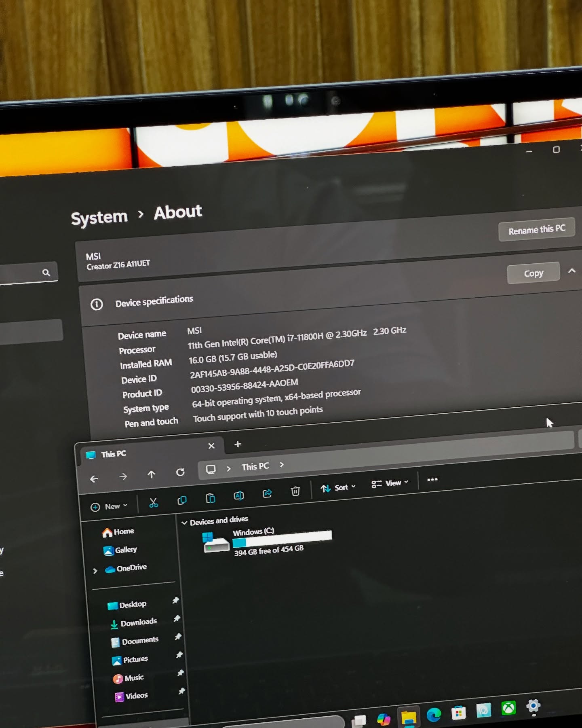Expand the OneDrive tree node
The width and height of the screenshot is (582, 728).
[x=95, y=571]
